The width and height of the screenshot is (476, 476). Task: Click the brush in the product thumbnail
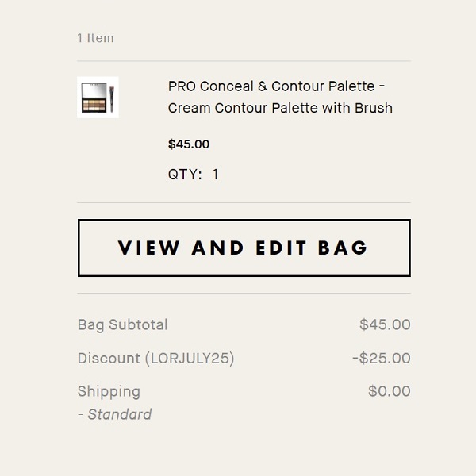click(x=113, y=98)
